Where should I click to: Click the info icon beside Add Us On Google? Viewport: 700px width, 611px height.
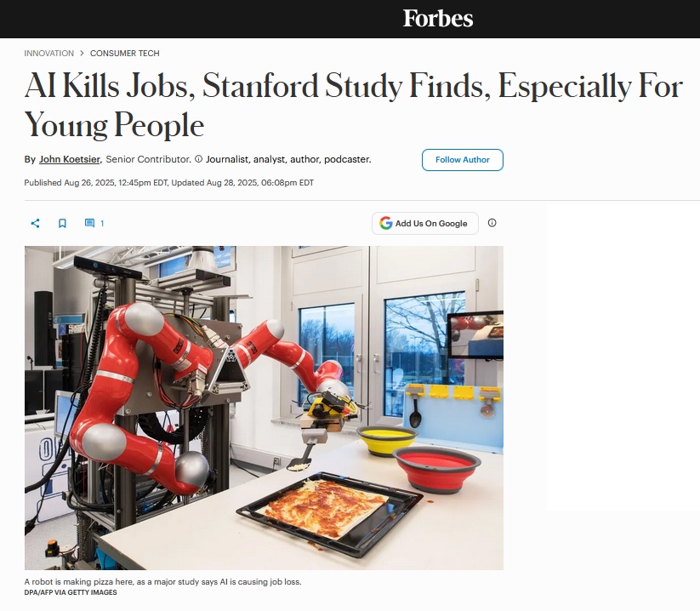pos(492,223)
